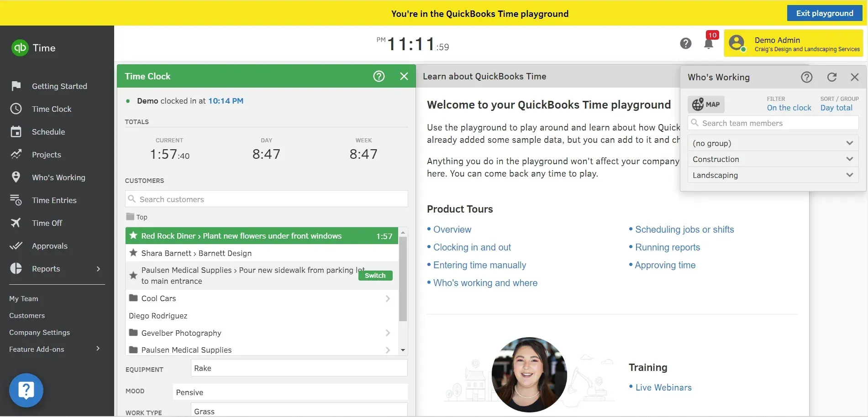Click the 10:14 PM clock-in time
The height and width of the screenshot is (417, 868).
226,101
